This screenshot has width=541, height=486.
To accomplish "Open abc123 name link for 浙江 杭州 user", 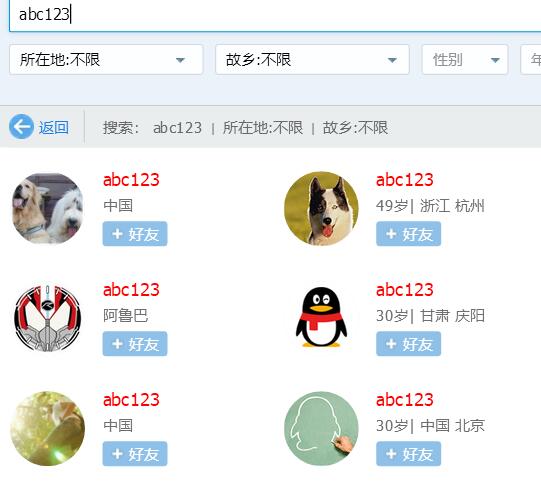I will pyautogui.click(x=404, y=180).
